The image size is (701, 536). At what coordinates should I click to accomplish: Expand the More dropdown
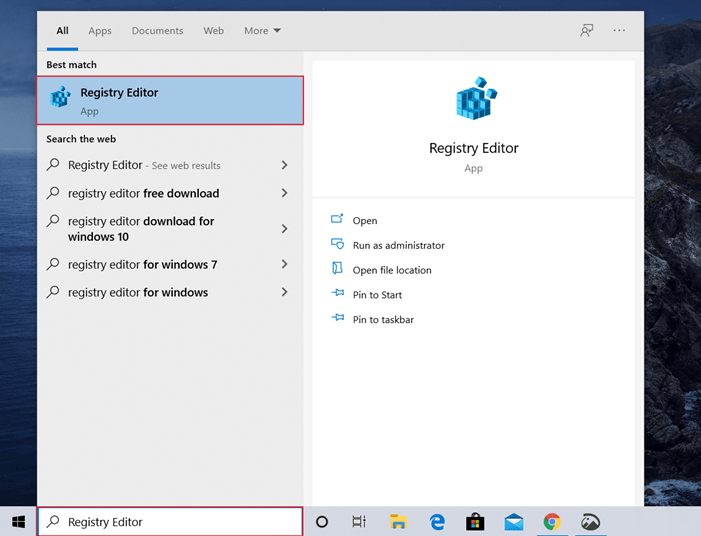point(262,31)
